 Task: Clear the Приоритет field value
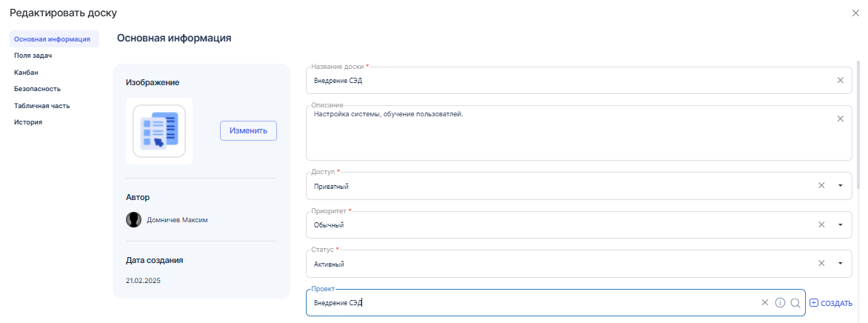(x=821, y=224)
